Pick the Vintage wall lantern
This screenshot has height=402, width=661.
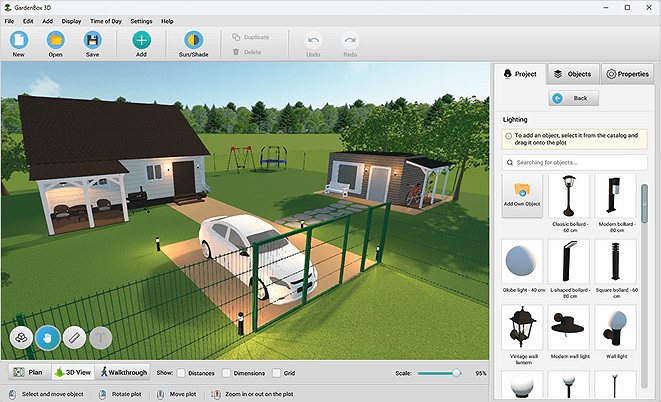(x=522, y=327)
